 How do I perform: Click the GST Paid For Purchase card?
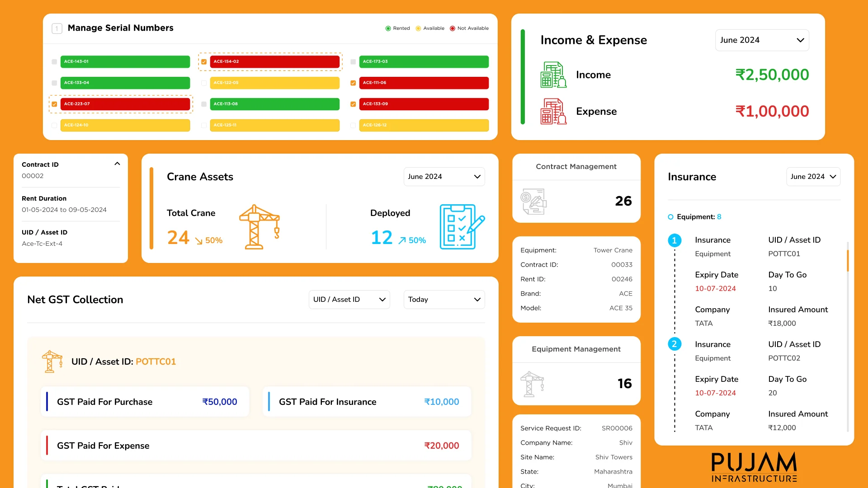(x=145, y=402)
